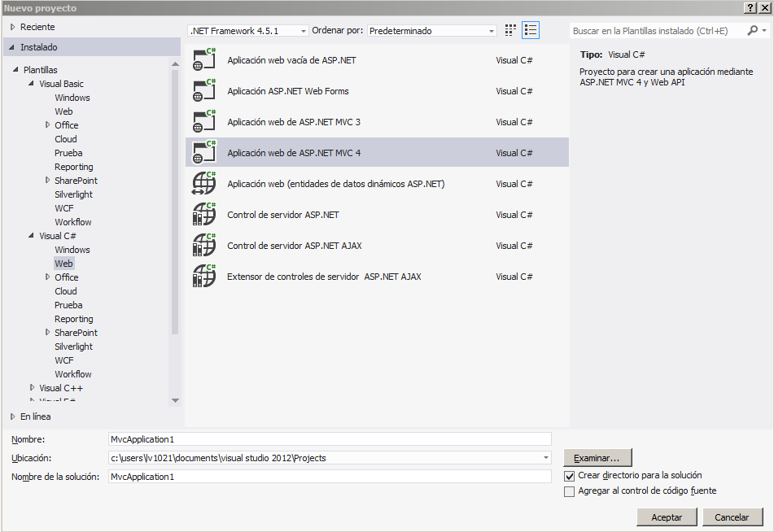Click the ASP.NET MVC 4 template icon
Screen dimensions: 774x532
[203, 152]
